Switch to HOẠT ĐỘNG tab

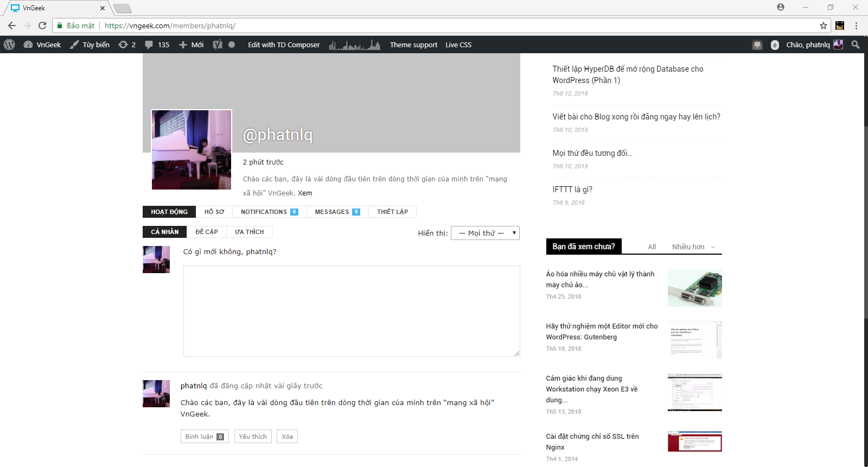(x=169, y=212)
